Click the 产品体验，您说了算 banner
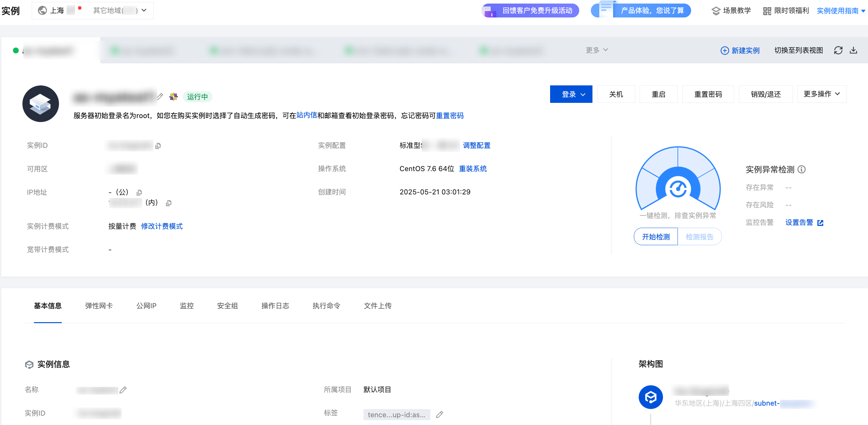This screenshot has height=425, width=868. click(x=641, y=10)
